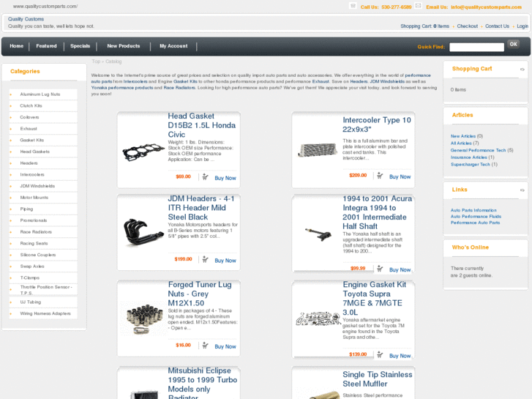Screen dimensions: 532x399
Task: Open the Head Gasket product image
Action: point(143,152)
